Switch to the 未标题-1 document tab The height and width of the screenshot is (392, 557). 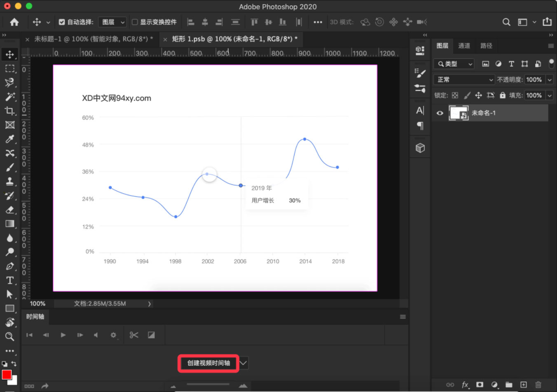pyautogui.click(x=93, y=39)
